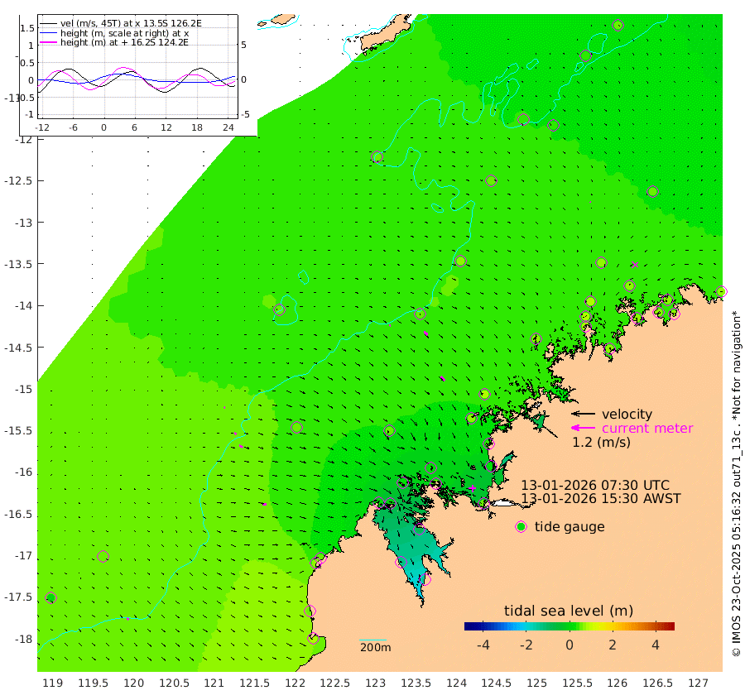The width and height of the screenshot is (745, 700).
Task: Click the magenta x marker at 13.5S 126.2E
Action: (x=634, y=265)
